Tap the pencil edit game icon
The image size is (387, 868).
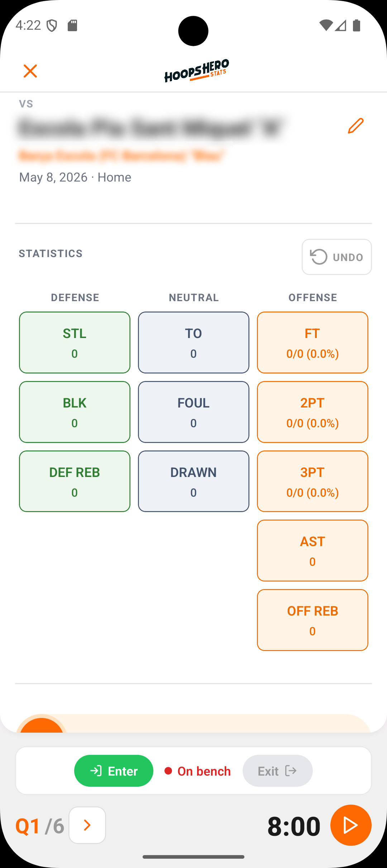355,126
